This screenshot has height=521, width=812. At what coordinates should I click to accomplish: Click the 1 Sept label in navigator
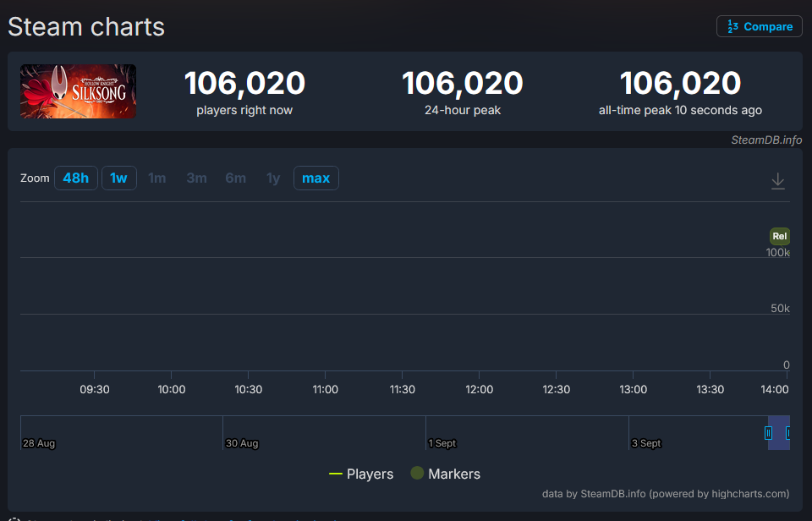point(442,443)
